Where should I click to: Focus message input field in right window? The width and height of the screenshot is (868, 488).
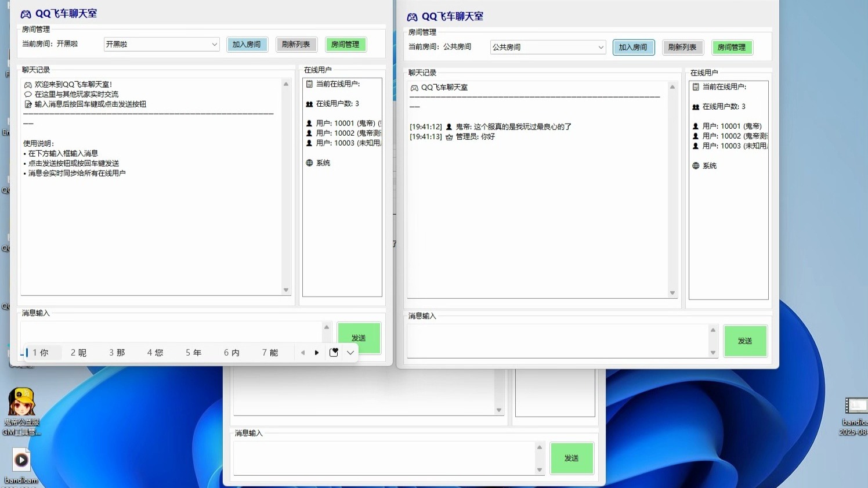pos(557,341)
